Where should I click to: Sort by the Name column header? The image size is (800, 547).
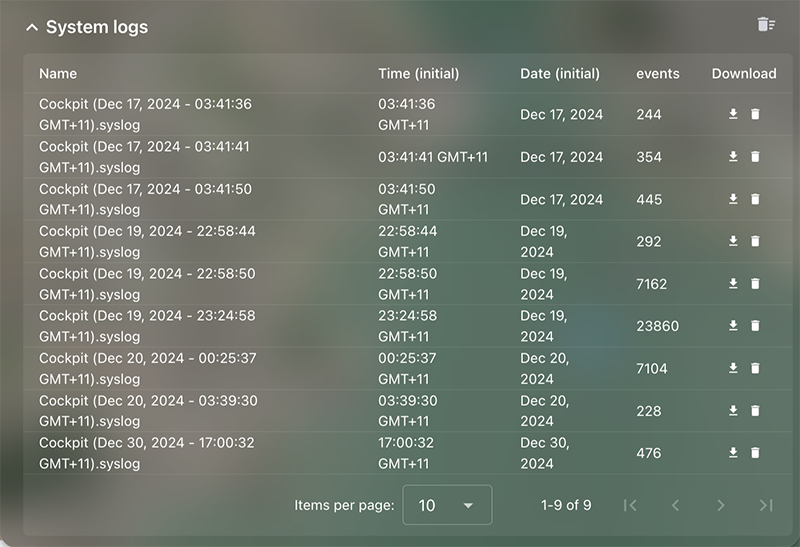58,73
